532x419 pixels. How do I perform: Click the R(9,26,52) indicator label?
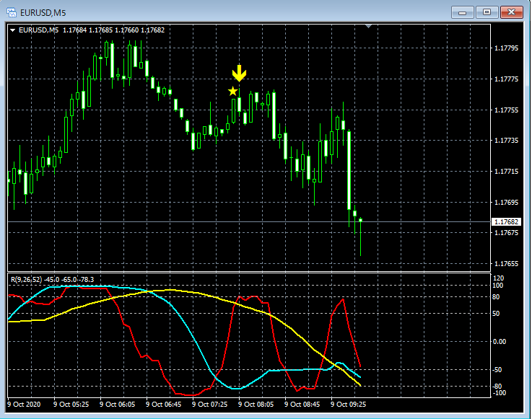52,280
